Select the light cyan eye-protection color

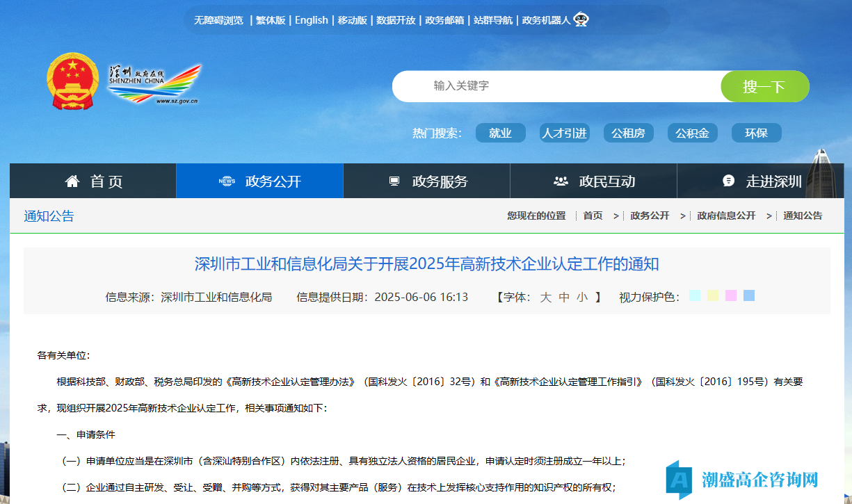(x=695, y=296)
